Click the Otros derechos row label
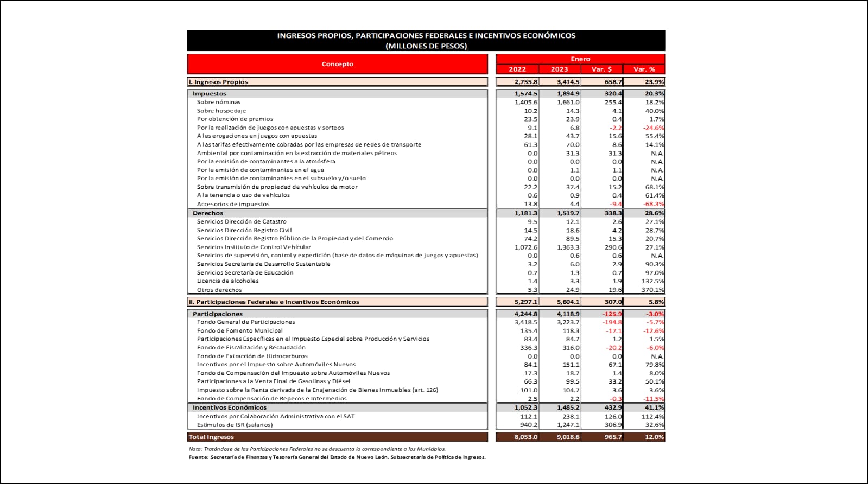This screenshot has width=868, height=484. click(219, 290)
